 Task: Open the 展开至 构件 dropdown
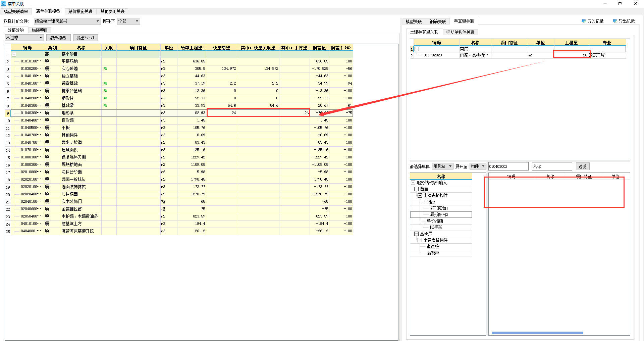click(478, 166)
